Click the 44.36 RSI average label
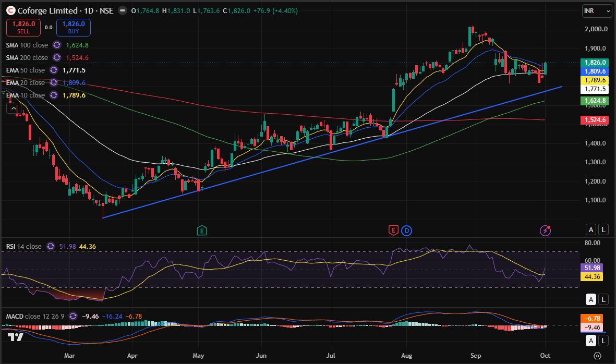Screen dimensions: 616x364 [591, 277]
